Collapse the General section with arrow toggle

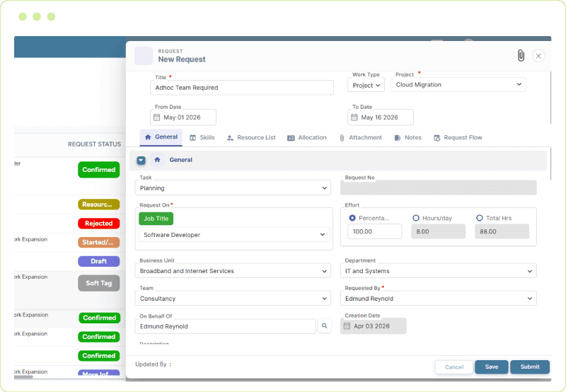[x=141, y=160]
